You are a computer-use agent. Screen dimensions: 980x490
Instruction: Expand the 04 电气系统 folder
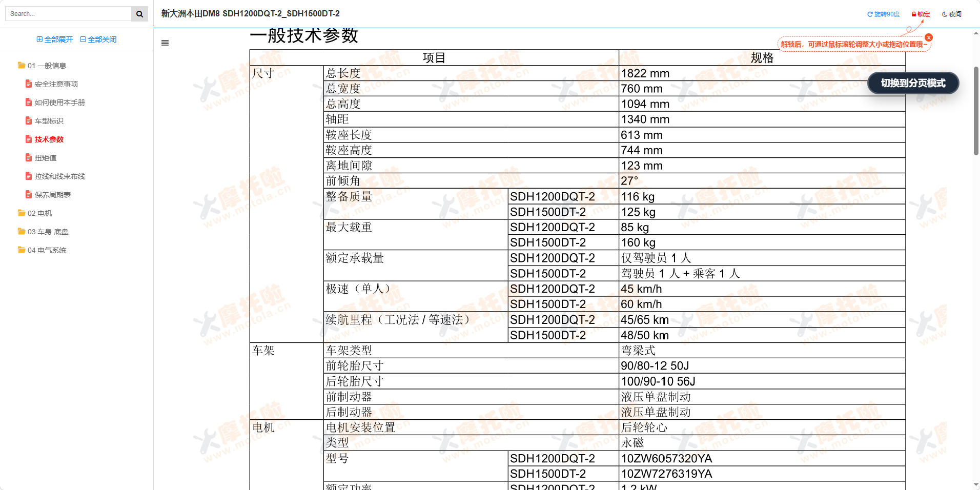coord(46,250)
